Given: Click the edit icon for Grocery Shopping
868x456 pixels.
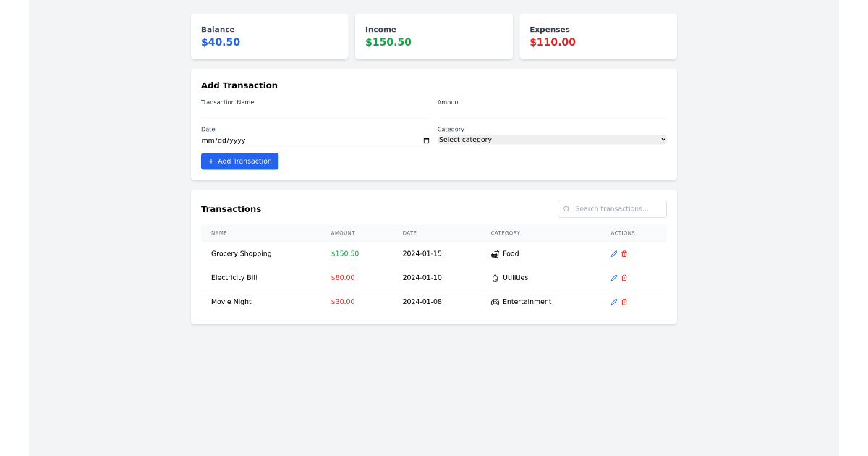Looking at the screenshot, I should (613, 253).
